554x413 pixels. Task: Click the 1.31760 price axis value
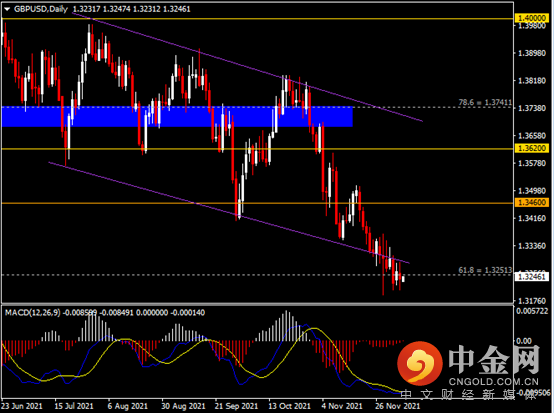pos(532,301)
